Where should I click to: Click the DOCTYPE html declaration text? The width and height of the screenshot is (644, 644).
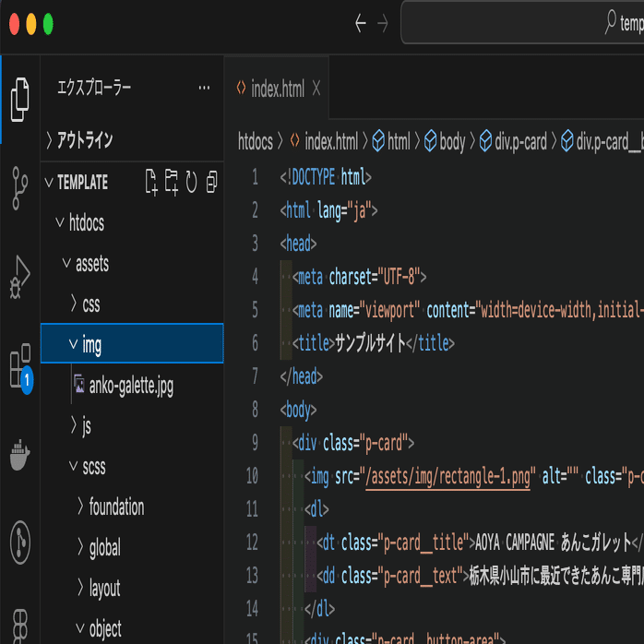[328, 177]
